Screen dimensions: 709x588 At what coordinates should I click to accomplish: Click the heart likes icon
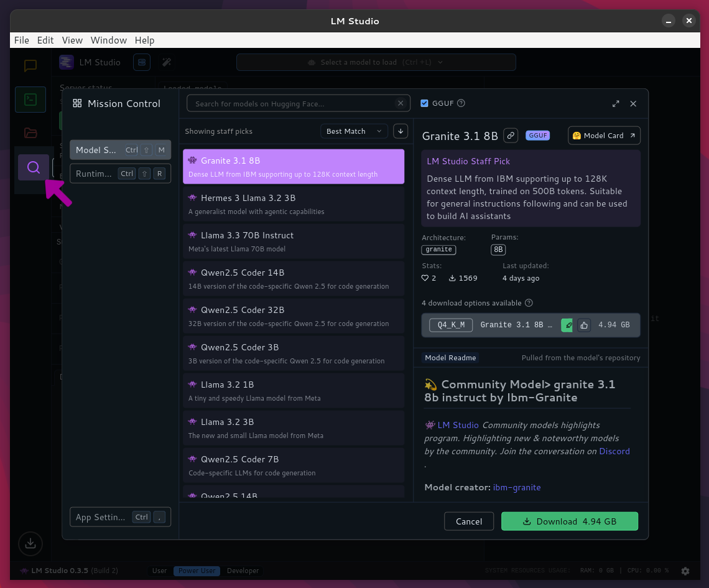click(x=425, y=278)
